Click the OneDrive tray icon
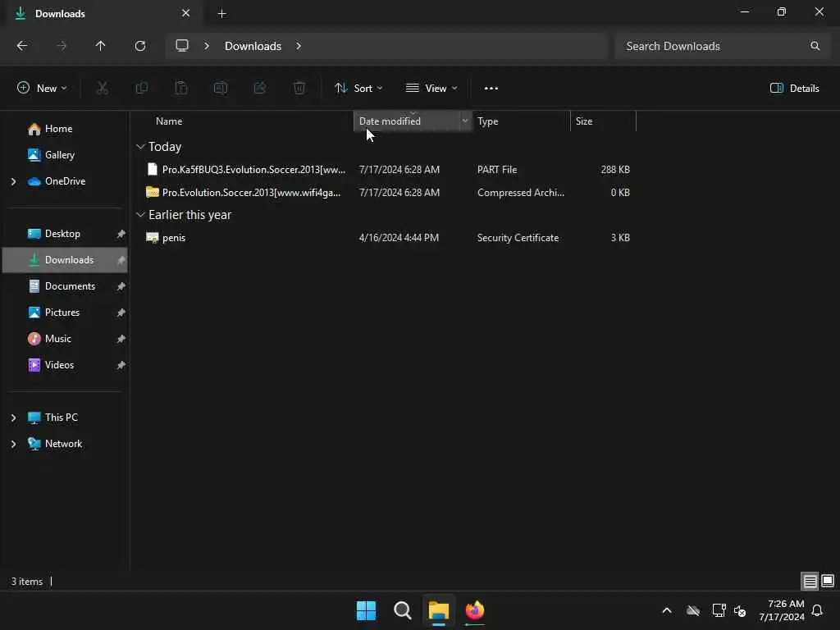 693,610
